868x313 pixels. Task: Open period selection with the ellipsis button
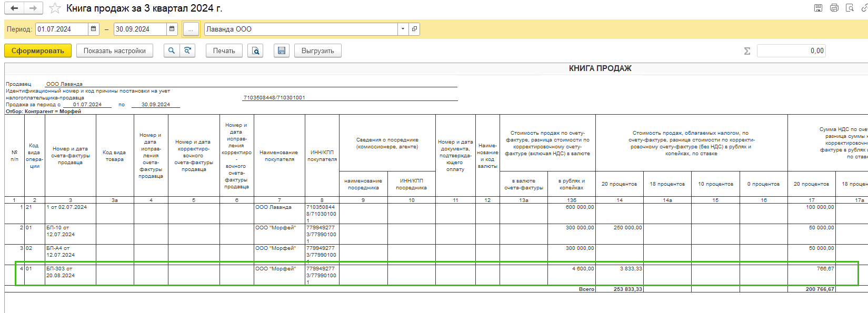[x=191, y=29]
